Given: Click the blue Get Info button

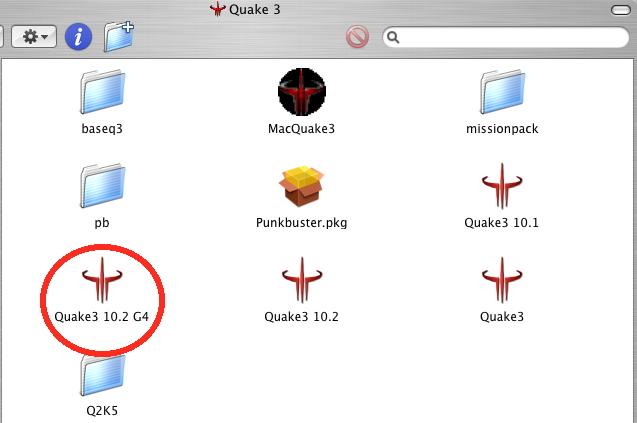Looking at the screenshot, I should (78, 37).
